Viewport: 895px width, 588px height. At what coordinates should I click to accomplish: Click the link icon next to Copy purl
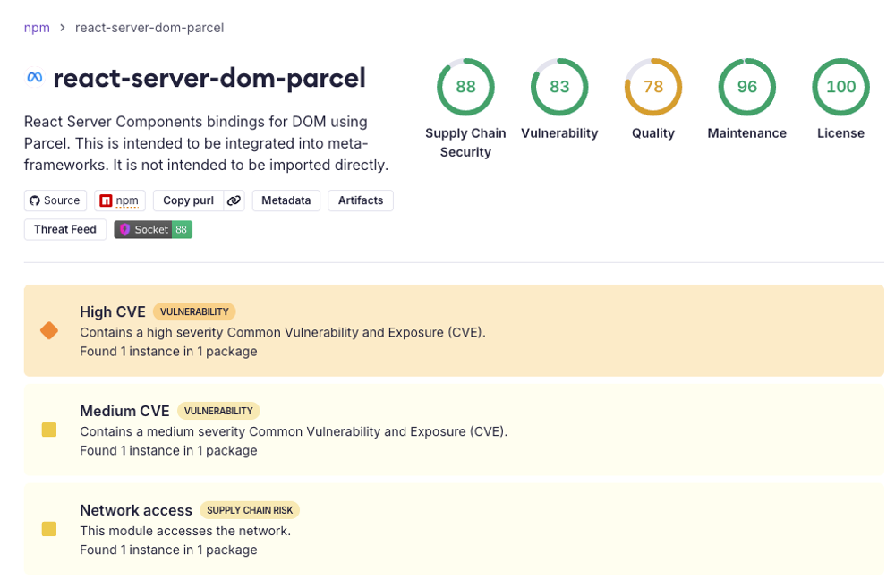click(234, 200)
